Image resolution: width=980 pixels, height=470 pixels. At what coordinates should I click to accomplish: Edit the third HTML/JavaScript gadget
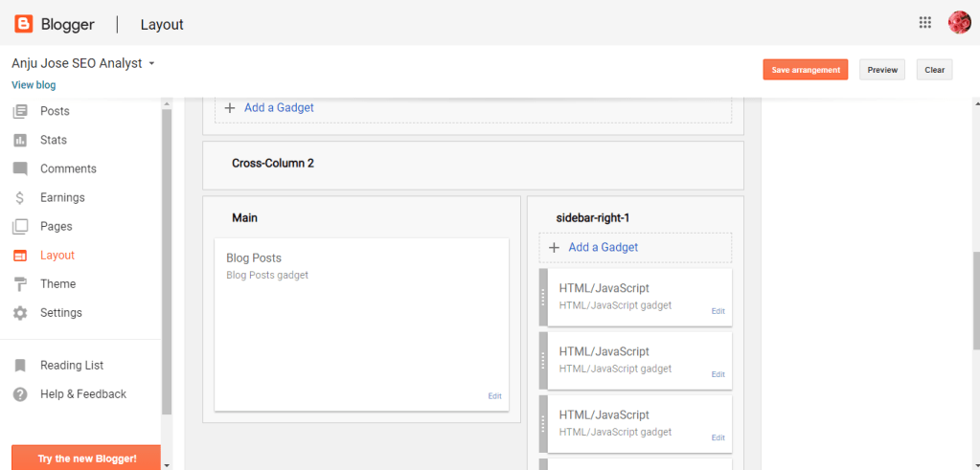pos(718,437)
